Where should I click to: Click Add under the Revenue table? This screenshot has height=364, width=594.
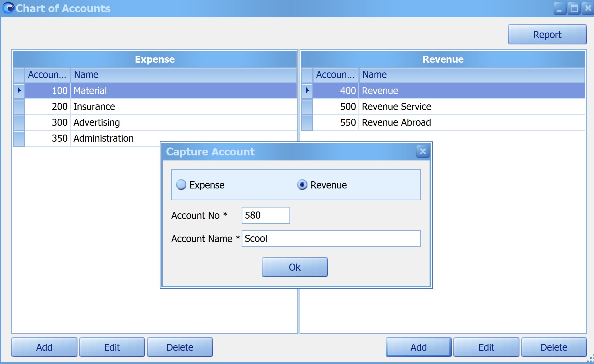(x=418, y=347)
